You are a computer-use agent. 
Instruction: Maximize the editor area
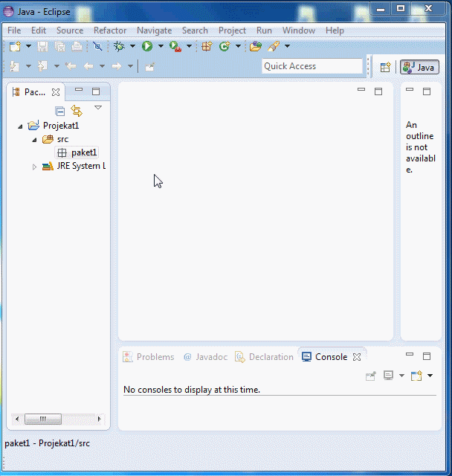(x=378, y=91)
